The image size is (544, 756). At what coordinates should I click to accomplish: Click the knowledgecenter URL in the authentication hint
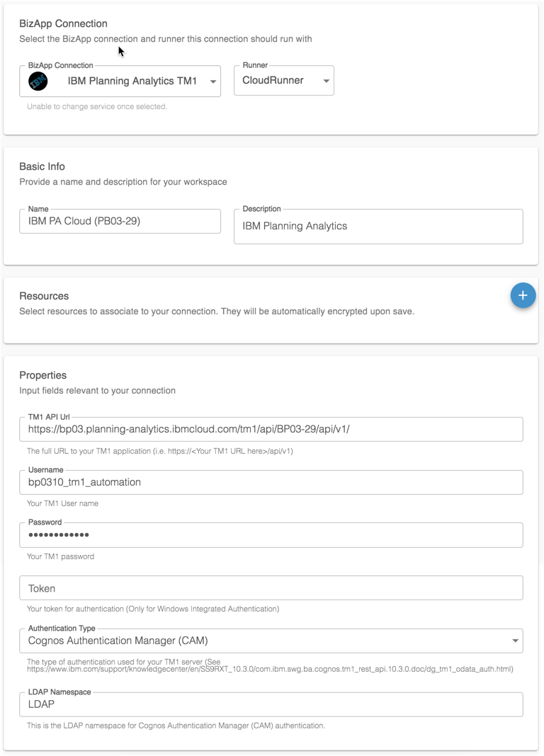click(270, 669)
